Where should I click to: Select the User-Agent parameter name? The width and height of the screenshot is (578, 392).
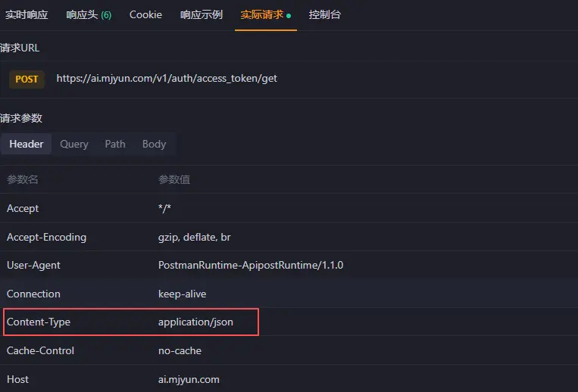pos(33,266)
